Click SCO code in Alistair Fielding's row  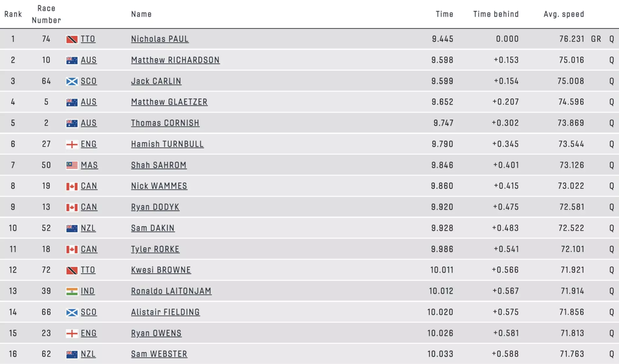[x=89, y=312]
